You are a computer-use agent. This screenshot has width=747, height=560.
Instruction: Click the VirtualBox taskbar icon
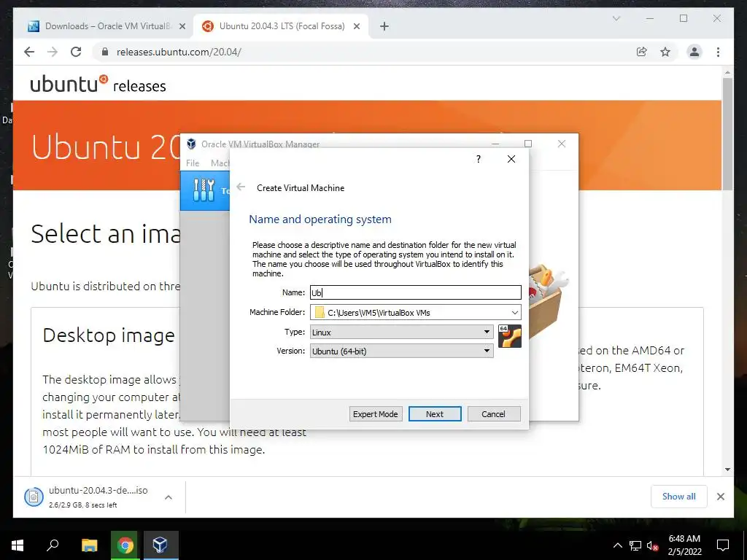tap(160, 545)
